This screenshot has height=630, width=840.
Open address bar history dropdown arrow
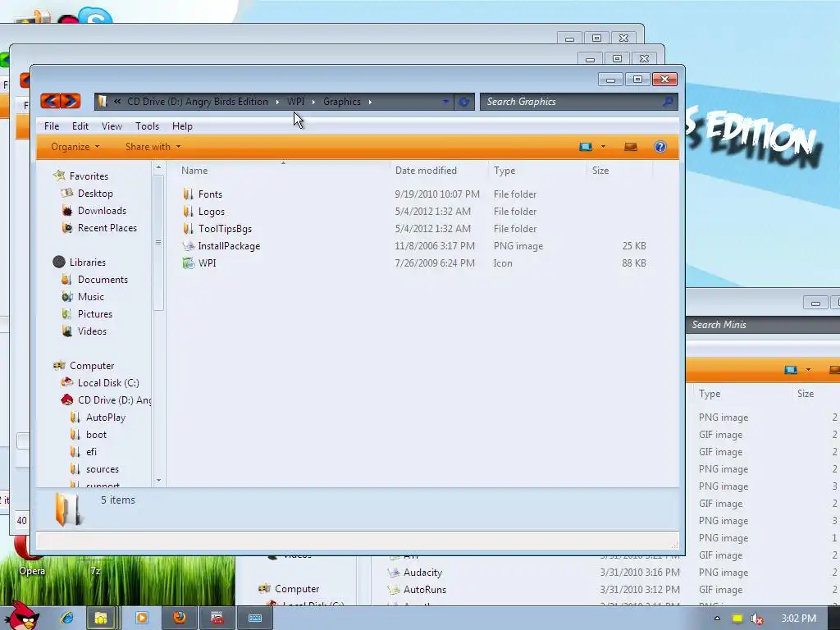(445, 102)
